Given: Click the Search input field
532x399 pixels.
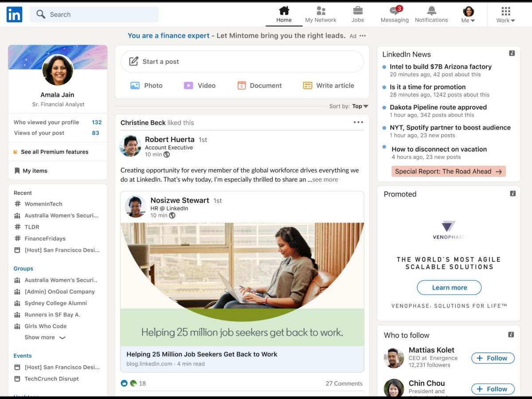Looking at the screenshot, I should [x=94, y=15].
